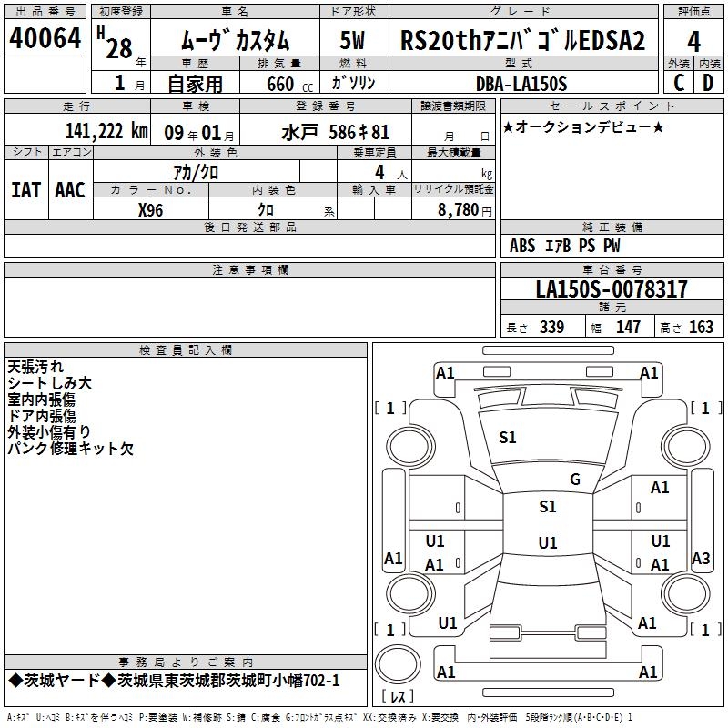
Task: Click lot number 40064
Action: coord(45,39)
